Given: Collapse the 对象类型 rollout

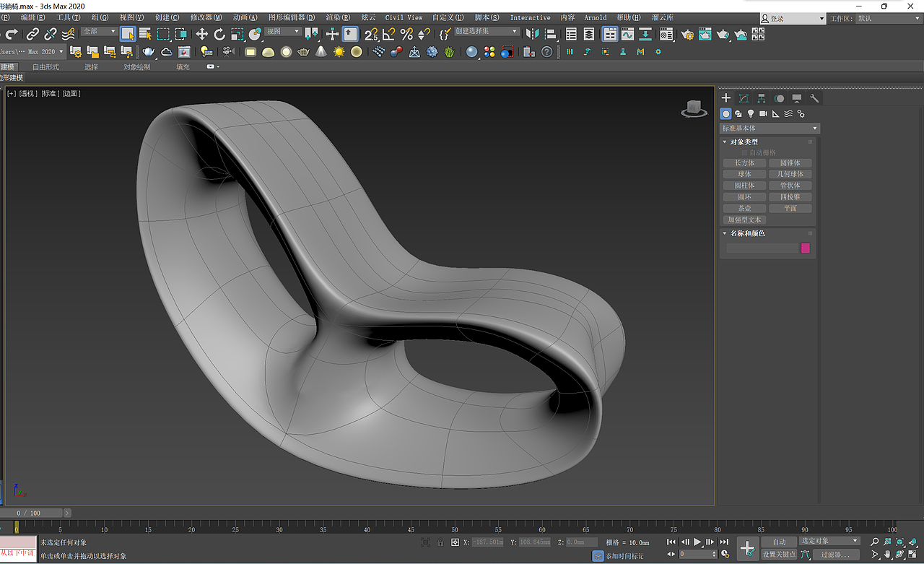Looking at the screenshot, I should pyautogui.click(x=744, y=142).
